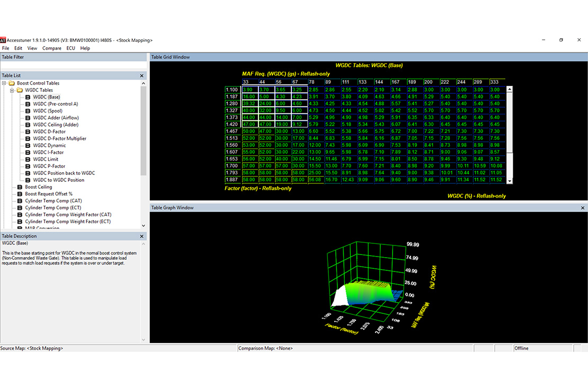Click the WGDC Position back to WGDC icon
The height and width of the screenshot is (387, 588).
click(x=28, y=173)
